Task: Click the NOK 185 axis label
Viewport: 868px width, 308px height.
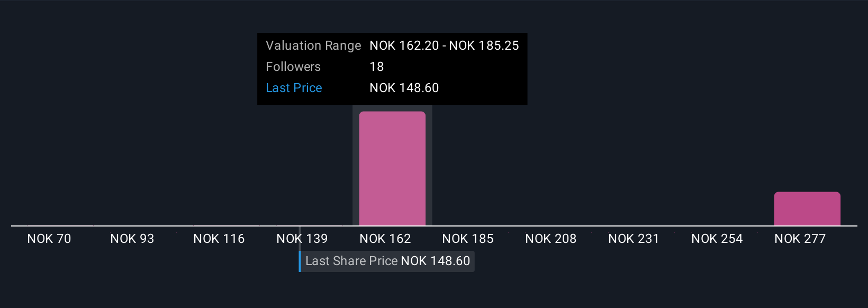Action: point(468,239)
